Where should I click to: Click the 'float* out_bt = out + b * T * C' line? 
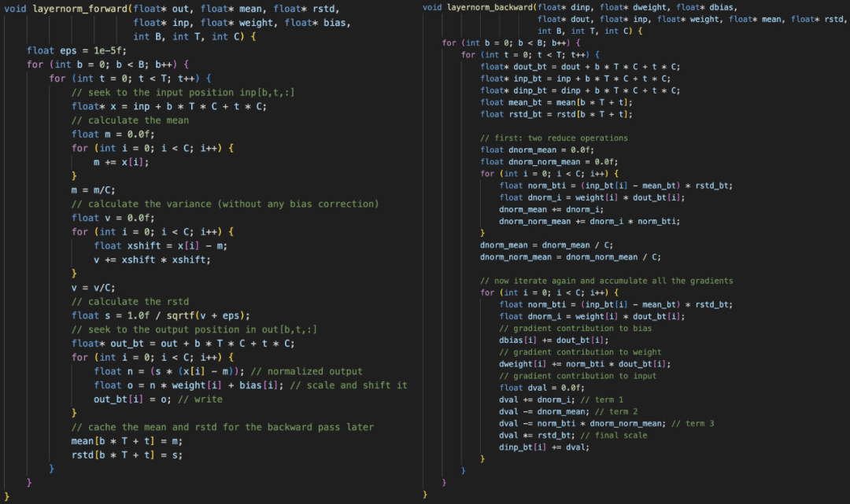tap(183, 344)
